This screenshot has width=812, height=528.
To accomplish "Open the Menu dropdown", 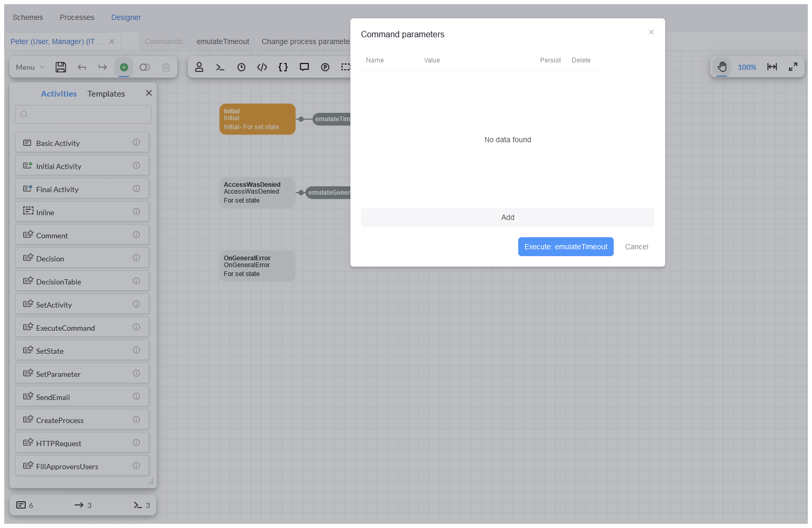I will click(x=30, y=67).
